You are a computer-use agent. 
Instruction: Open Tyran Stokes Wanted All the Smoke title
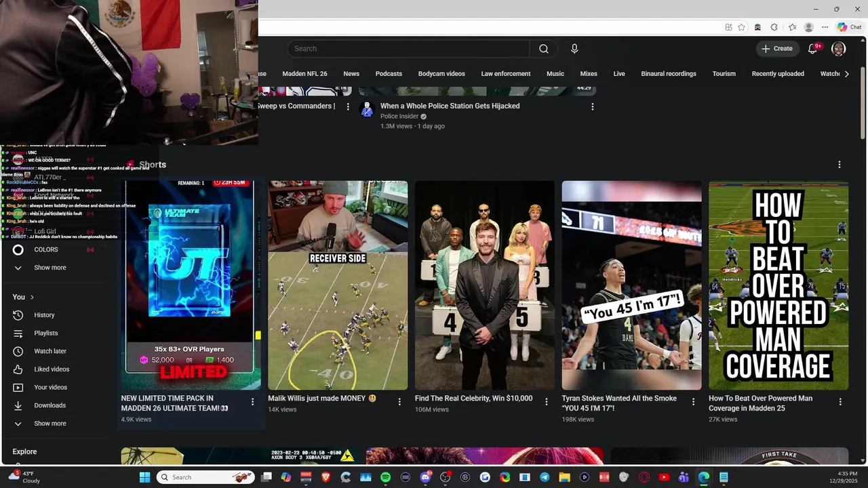click(x=619, y=403)
